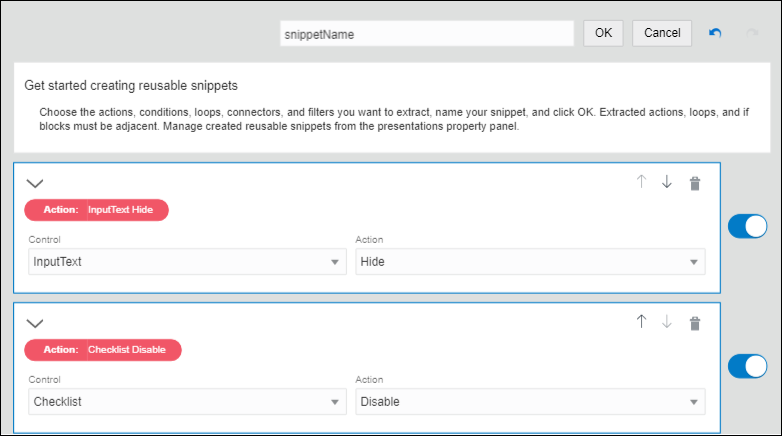
Task: Move InputText Hide action up
Action: (641, 182)
